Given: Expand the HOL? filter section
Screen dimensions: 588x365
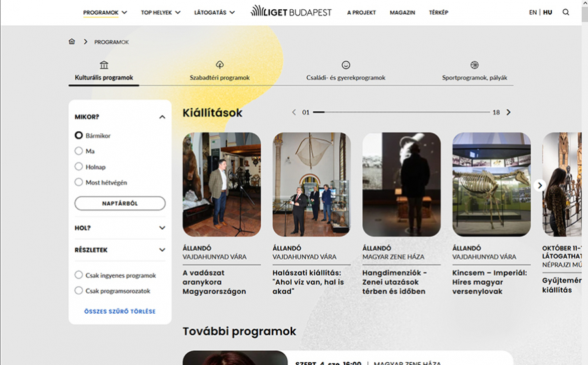Looking at the screenshot, I should point(162,228).
